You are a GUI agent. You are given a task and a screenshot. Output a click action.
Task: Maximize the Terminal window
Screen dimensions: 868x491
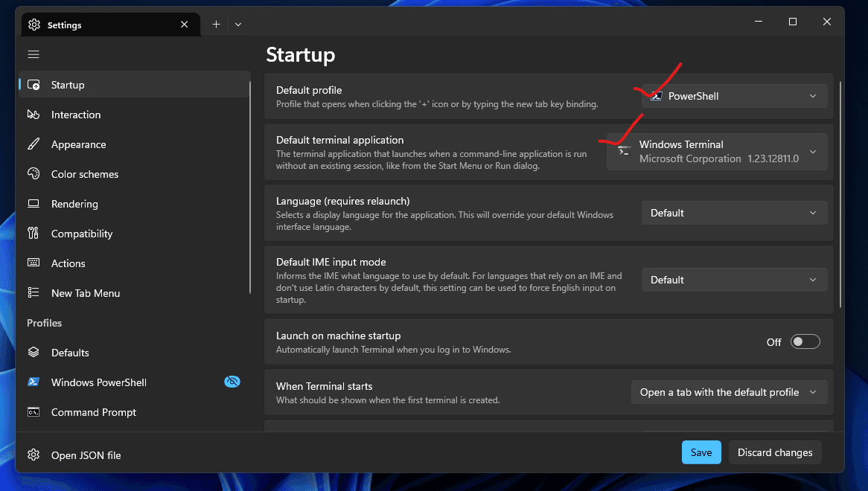(x=793, y=22)
